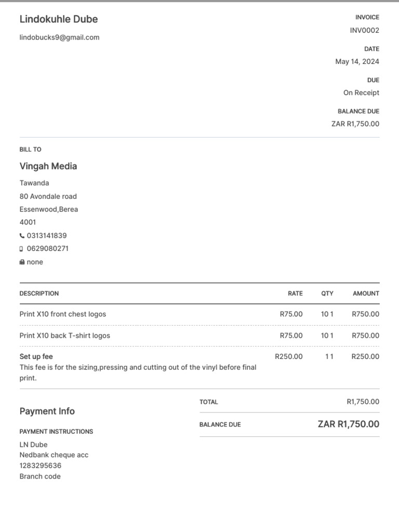399x532 pixels.
Task: Click the account number 1283295636
Action: [41, 465]
